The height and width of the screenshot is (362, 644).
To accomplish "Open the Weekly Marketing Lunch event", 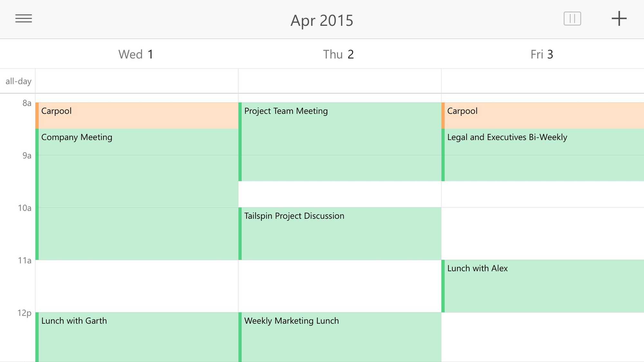I will pos(340,337).
